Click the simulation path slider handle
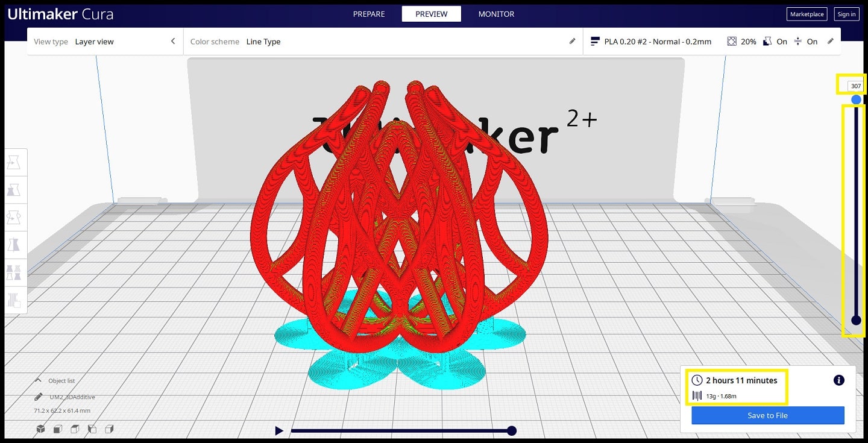Screen dimensions: 868x443 click(x=512, y=430)
